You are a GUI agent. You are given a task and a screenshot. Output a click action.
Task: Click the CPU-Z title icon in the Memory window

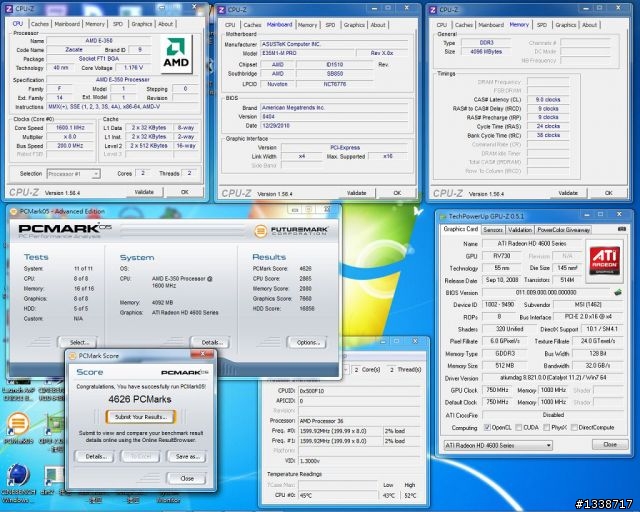433,9
